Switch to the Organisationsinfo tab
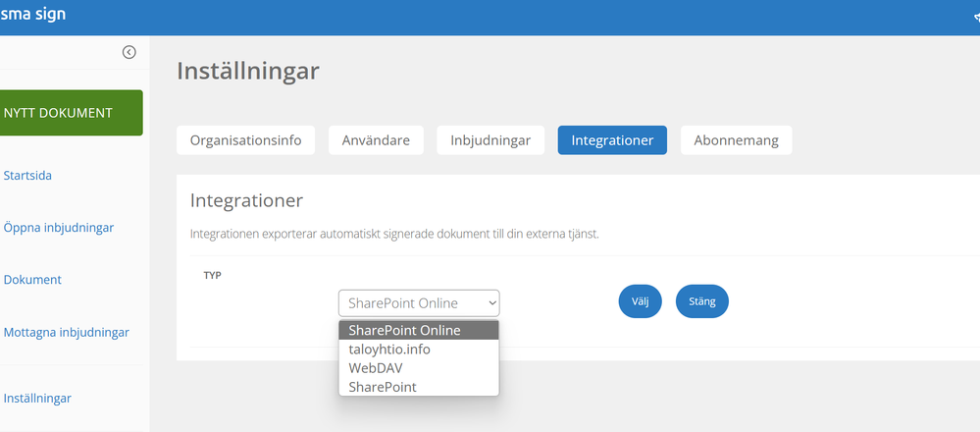The width and height of the screenshot is (980, 432). tap(245, 140)
